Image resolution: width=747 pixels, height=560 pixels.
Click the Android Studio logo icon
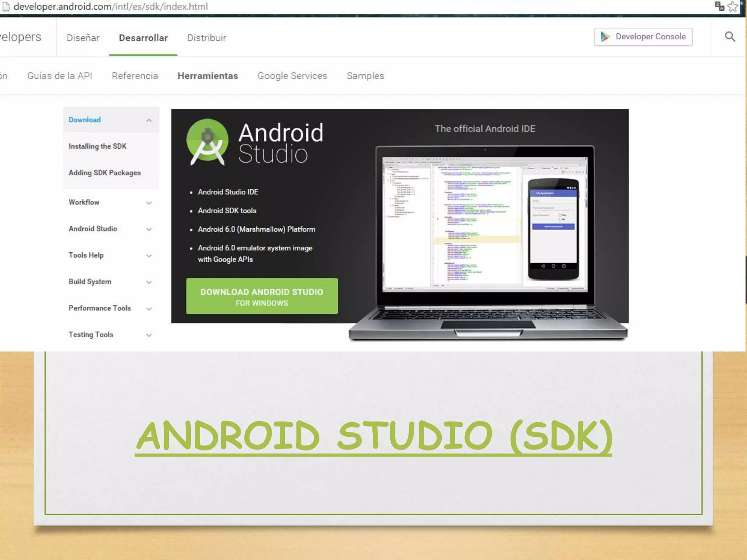[207, 142]
